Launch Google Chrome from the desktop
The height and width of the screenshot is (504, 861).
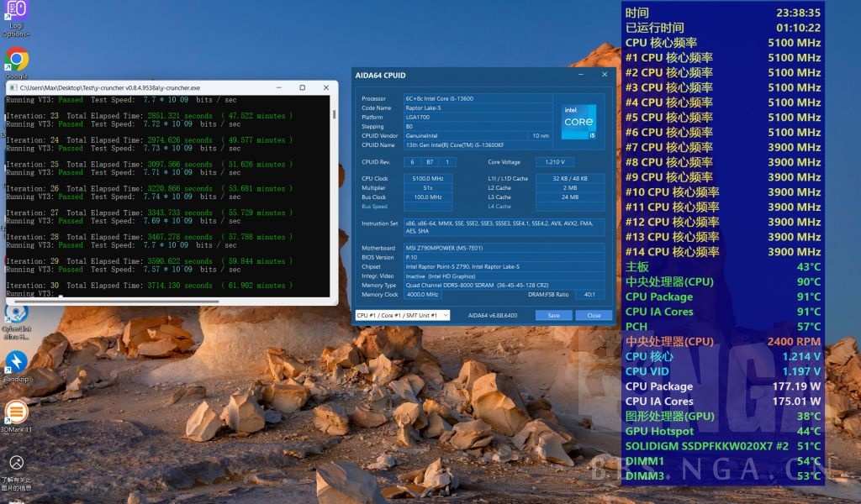click(x=16, y=59)
